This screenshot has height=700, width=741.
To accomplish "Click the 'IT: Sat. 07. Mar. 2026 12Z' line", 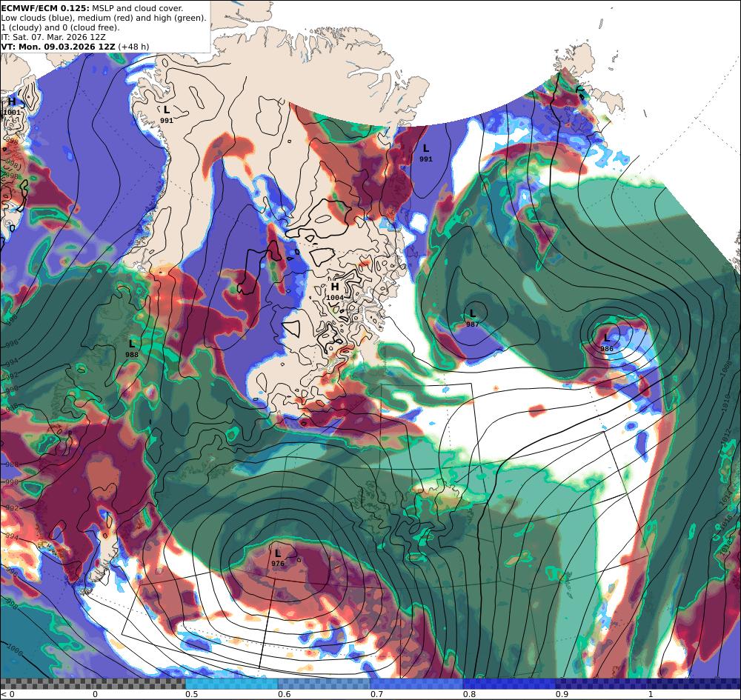I will coord(53,37).
